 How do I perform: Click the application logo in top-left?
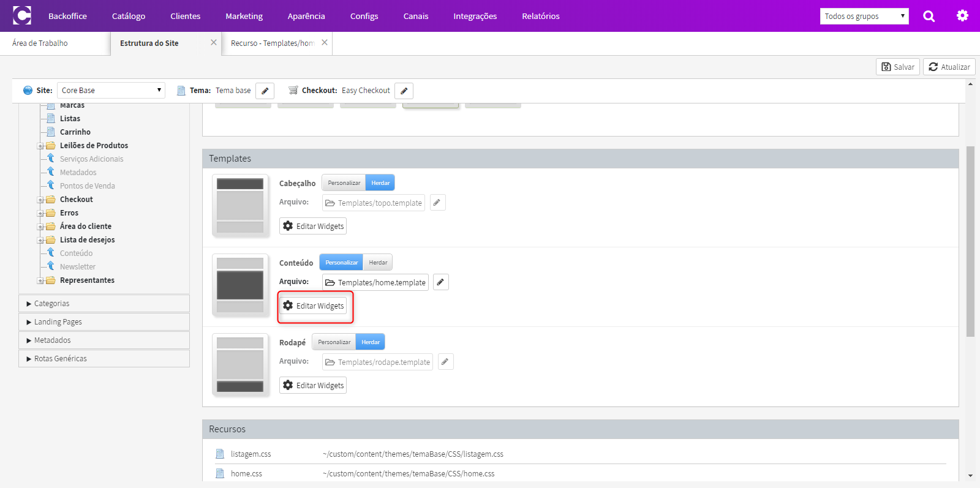pyautogui.click(x=22, y=15)
